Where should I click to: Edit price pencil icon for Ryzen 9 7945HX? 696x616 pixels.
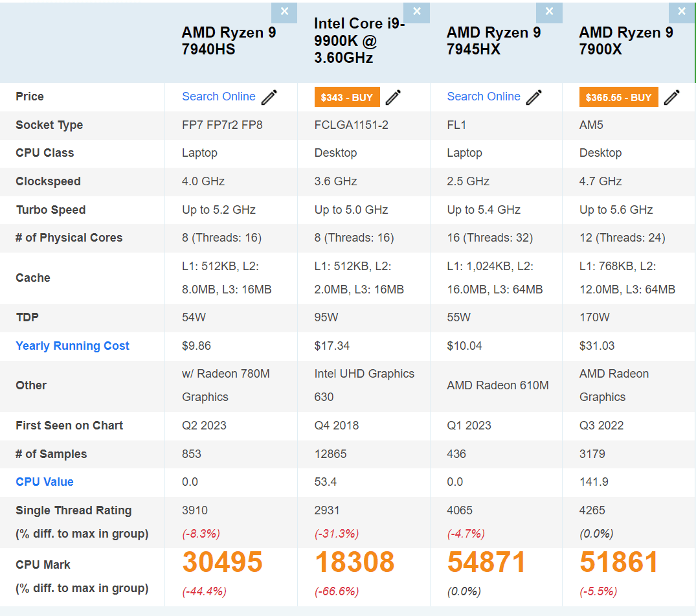click(x=534, y=97)
